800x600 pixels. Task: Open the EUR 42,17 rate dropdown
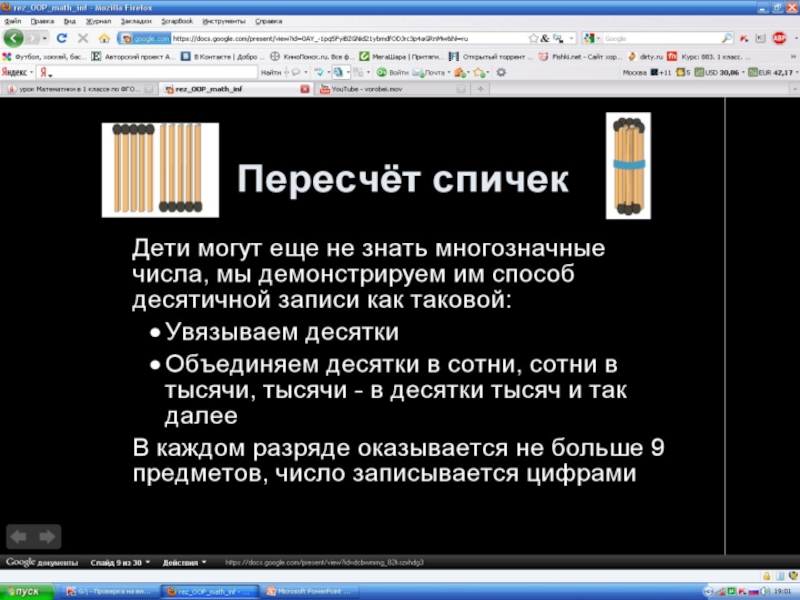[773, 72]
